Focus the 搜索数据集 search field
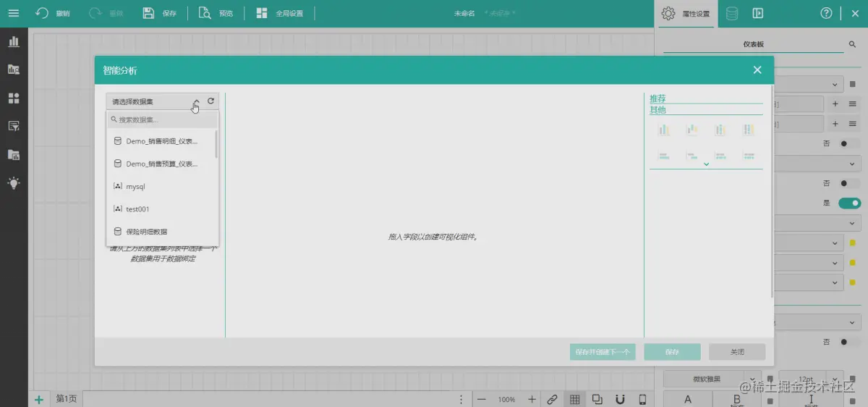868x407 pixels. pos(162,119)
